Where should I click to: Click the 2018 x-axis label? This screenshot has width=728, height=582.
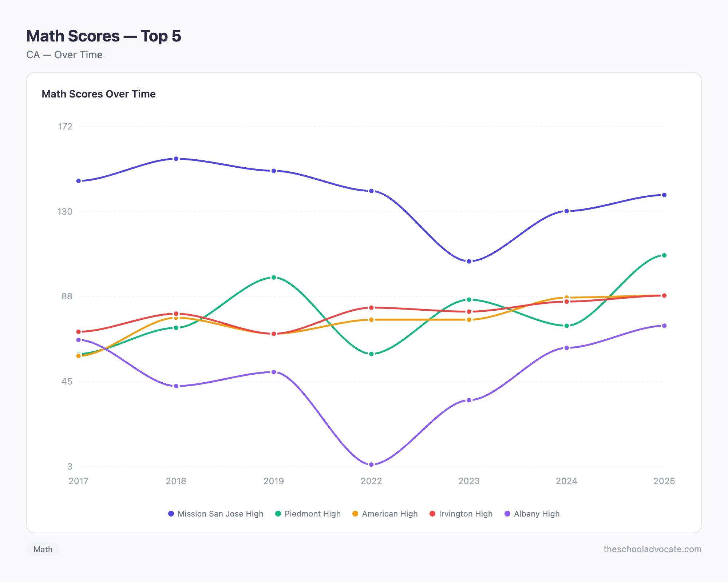pos(176,481)
